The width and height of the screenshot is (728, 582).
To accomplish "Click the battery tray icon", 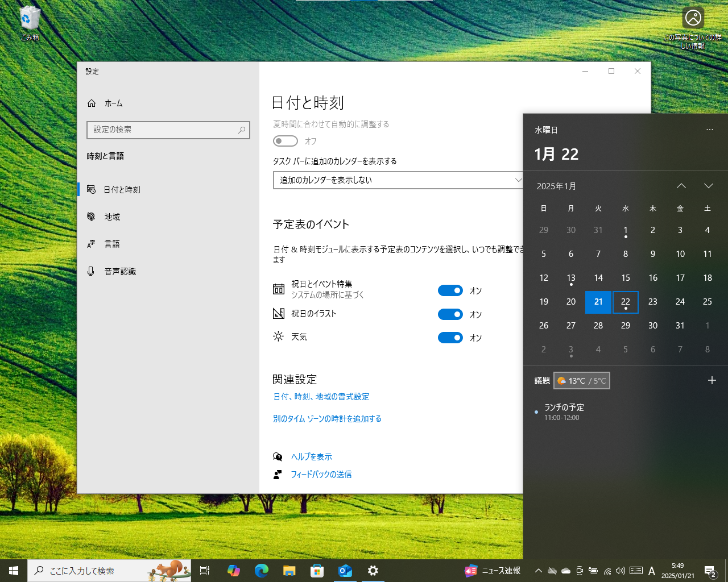I will coord(593,571).
